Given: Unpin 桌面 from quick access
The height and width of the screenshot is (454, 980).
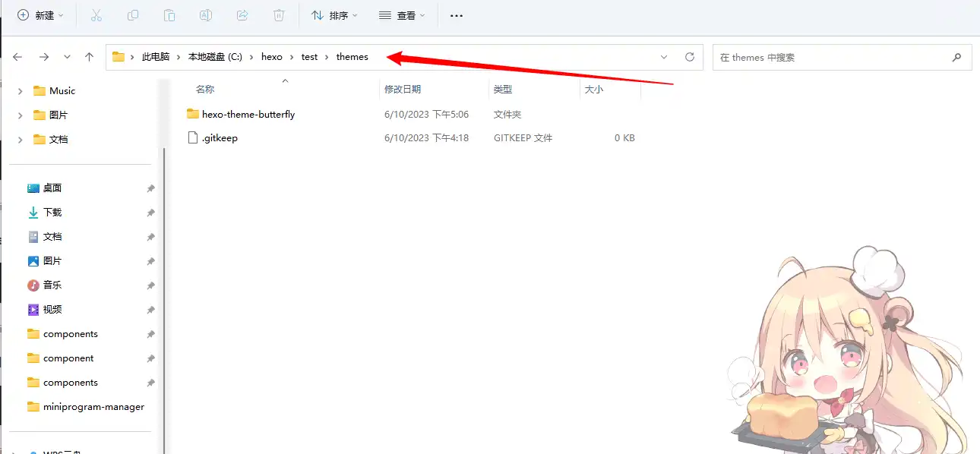Looking at the screenshot, I should pos(150,188).
